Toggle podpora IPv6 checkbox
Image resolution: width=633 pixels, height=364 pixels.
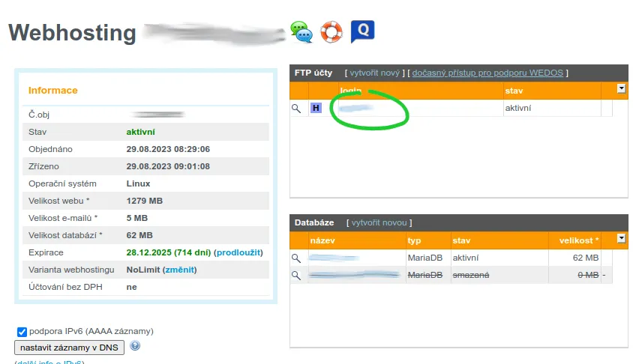(22, 332)
